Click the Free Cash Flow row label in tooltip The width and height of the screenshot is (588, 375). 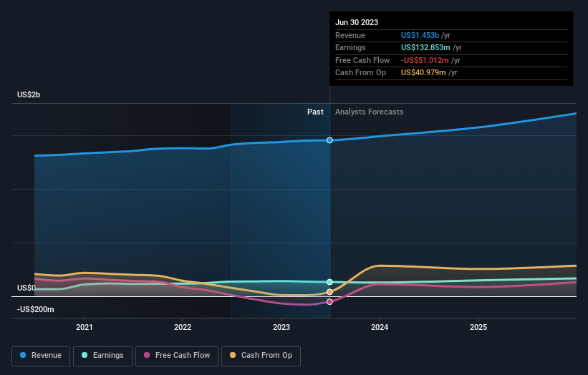click(x=362, y=60)
